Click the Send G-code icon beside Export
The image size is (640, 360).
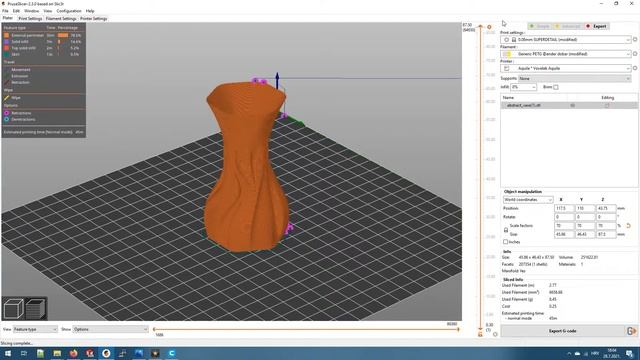631,331
